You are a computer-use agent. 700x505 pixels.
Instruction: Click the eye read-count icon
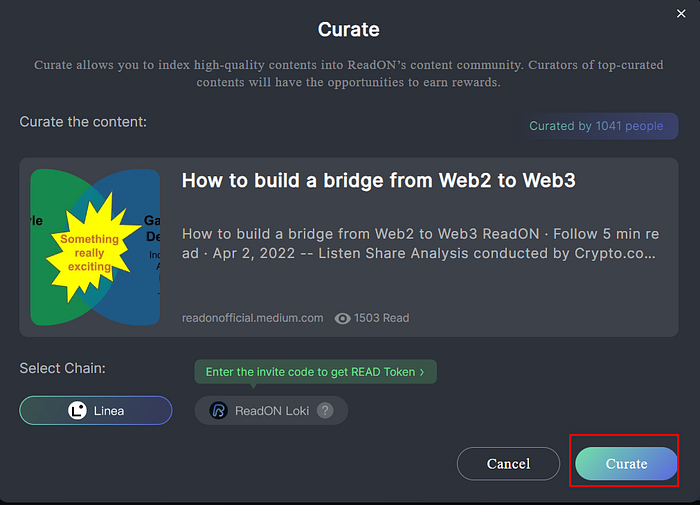pos(342,318)
